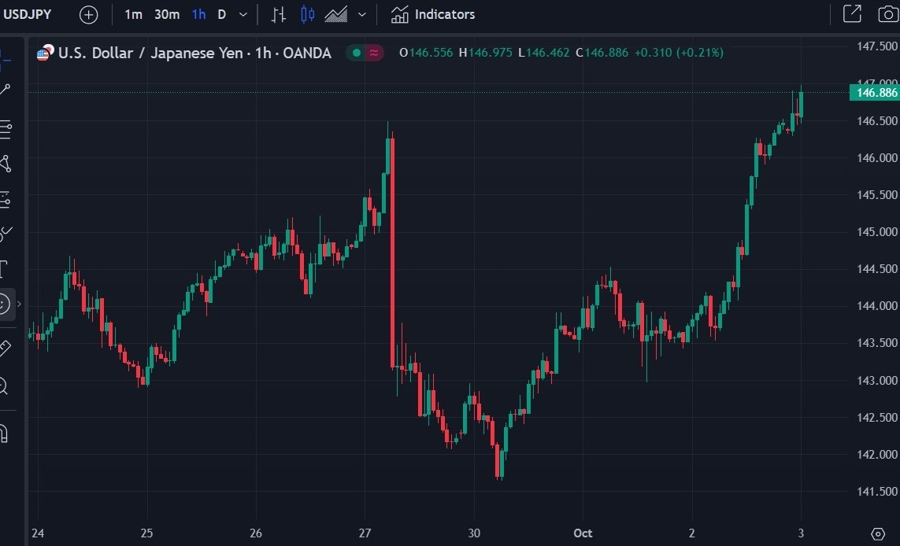Select the zoom in magnifier tool
Screen dimensions: 900x546
[x=3, y=386]
